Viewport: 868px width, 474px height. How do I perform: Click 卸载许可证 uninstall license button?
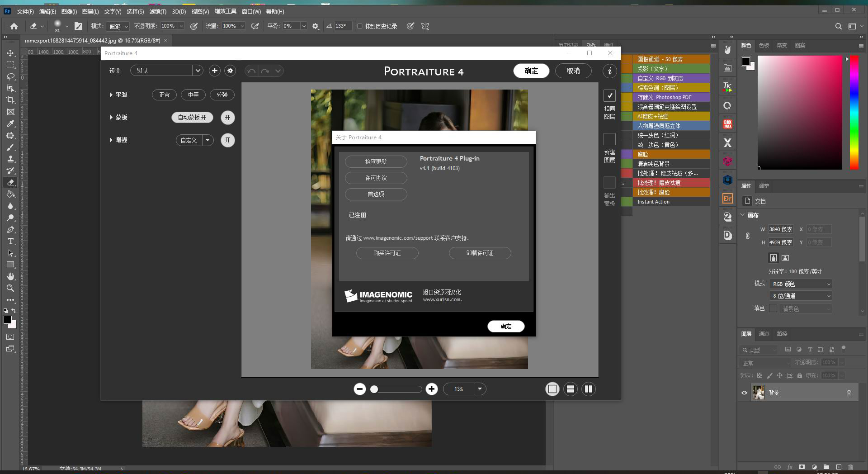point(480,253)
